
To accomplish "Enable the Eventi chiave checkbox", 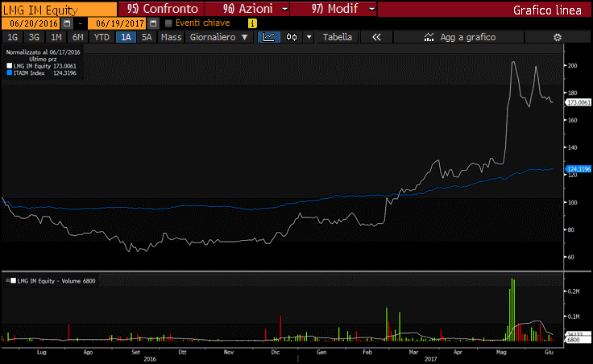I will tap(168, 23).
